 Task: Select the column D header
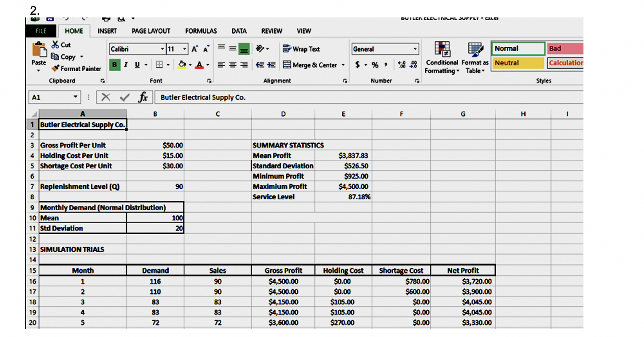[x=283, y=113]
